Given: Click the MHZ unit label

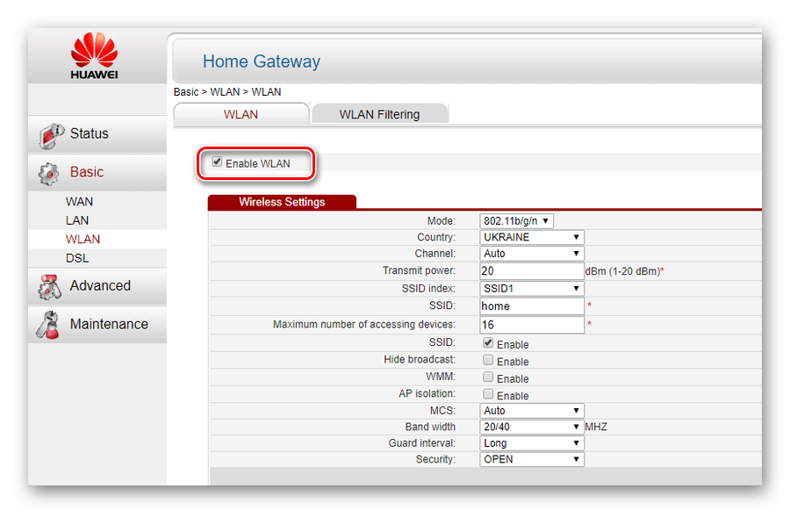Looking at the screenshot, I should (596, 427).
